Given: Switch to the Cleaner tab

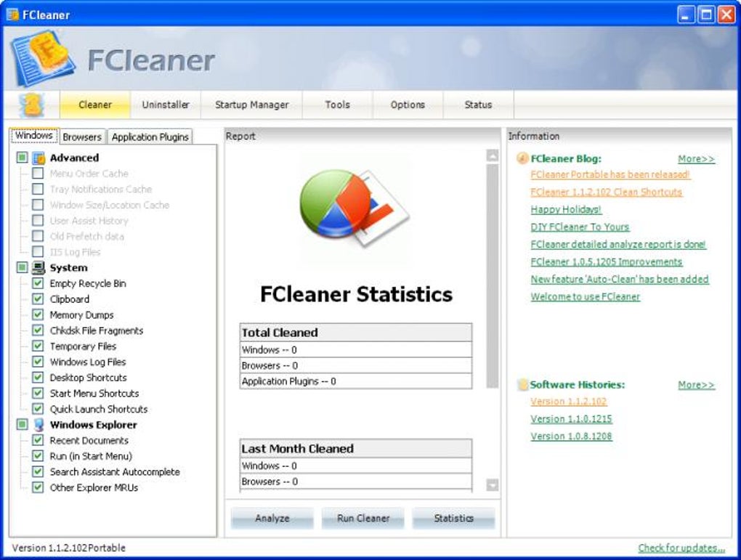Looking at the screenshot, I should pyautogui.click(x=95, y=105).
